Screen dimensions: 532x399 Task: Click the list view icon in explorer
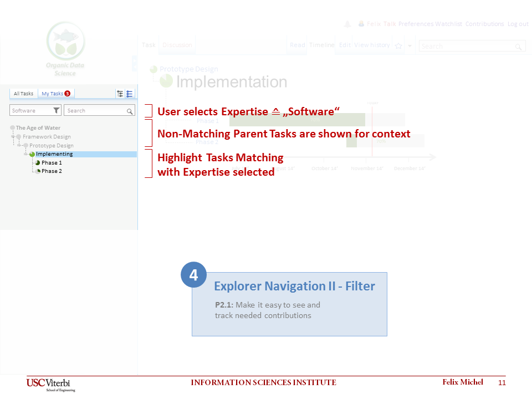[x=129, y=94]
